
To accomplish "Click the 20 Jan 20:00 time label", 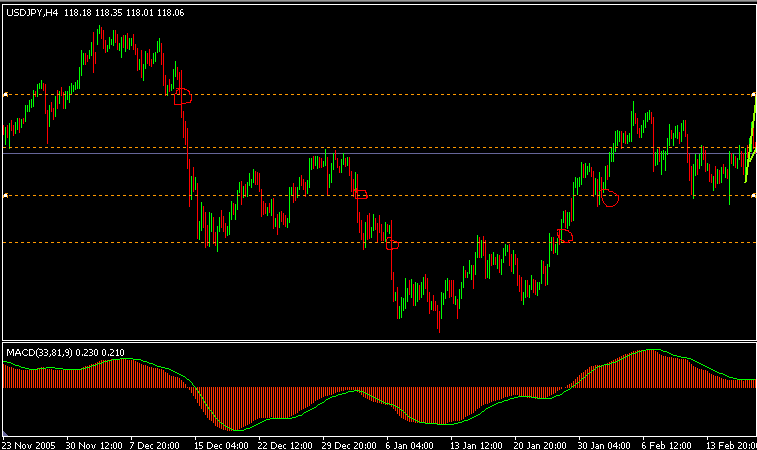I will point(540,445).
